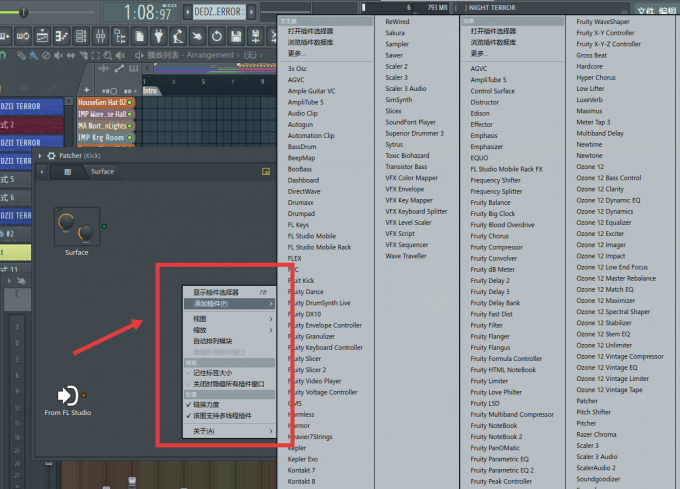This screenshot has width=680, height=489.
Task: Open the Patcher window menu arrow
Action: click(x=40, y=156)
